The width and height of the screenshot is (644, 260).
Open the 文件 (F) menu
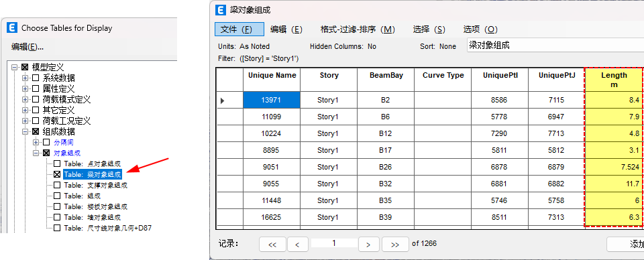pyautogui.click(x=239, y=29)
